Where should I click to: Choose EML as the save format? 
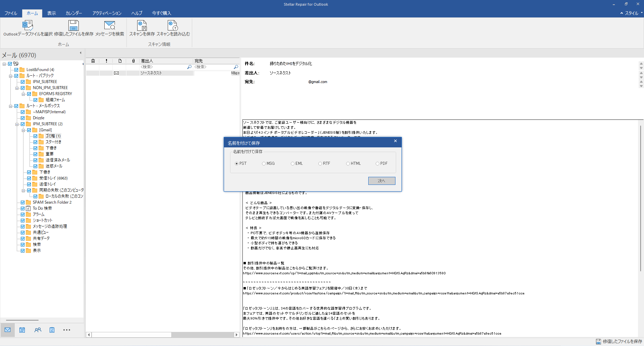click(293, 163)
